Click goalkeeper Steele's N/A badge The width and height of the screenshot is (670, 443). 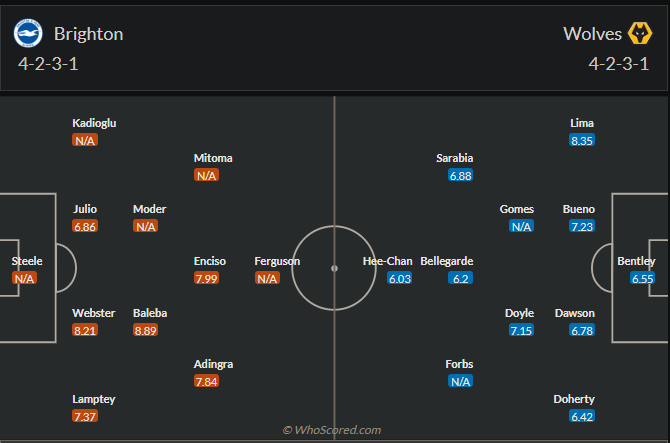coord(25,278)
